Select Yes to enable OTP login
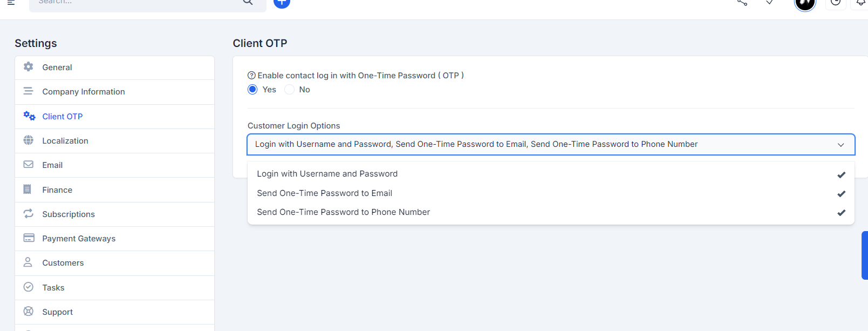868x331 pixels. (x=252, y=89)
